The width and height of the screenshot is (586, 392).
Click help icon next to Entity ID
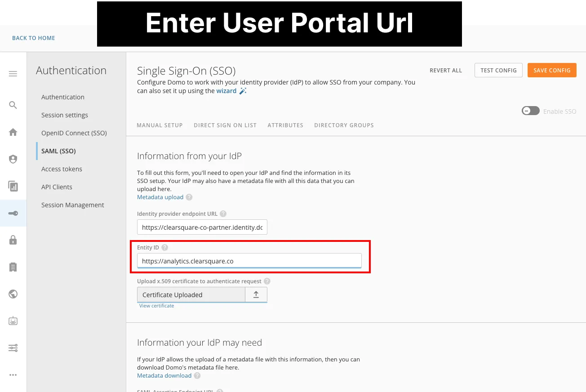(x=165, y=248)
